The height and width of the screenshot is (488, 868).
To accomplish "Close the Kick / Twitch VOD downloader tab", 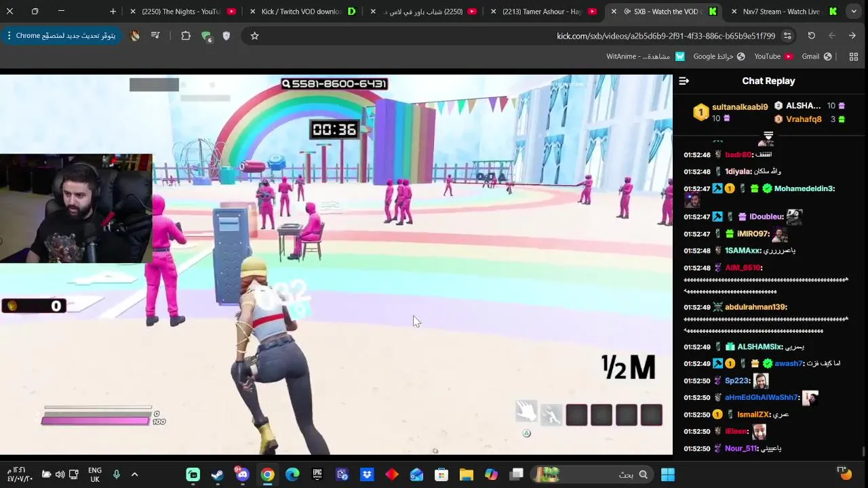I will click(x=252, y=12).
